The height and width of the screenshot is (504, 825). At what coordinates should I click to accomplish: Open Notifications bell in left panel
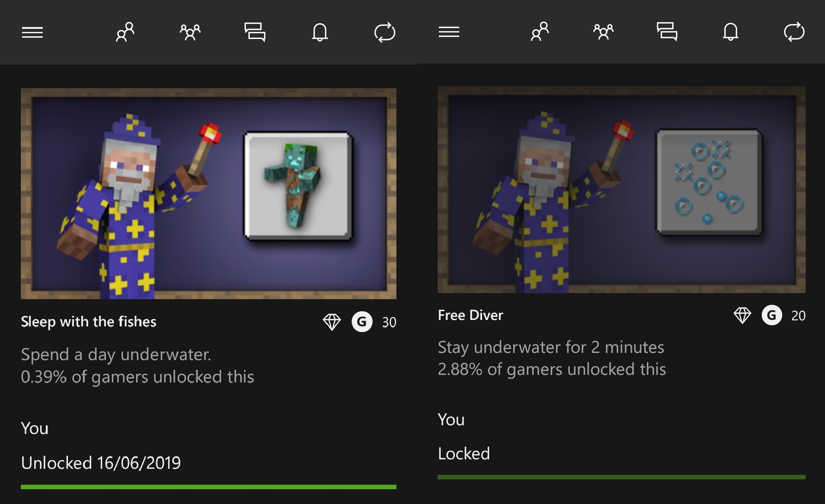[x=320, y=32]
